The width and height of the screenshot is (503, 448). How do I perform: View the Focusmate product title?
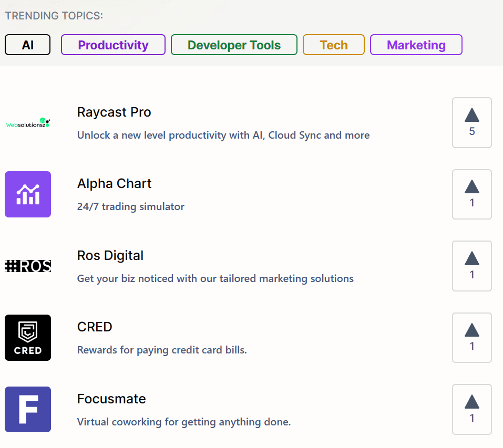111,399
